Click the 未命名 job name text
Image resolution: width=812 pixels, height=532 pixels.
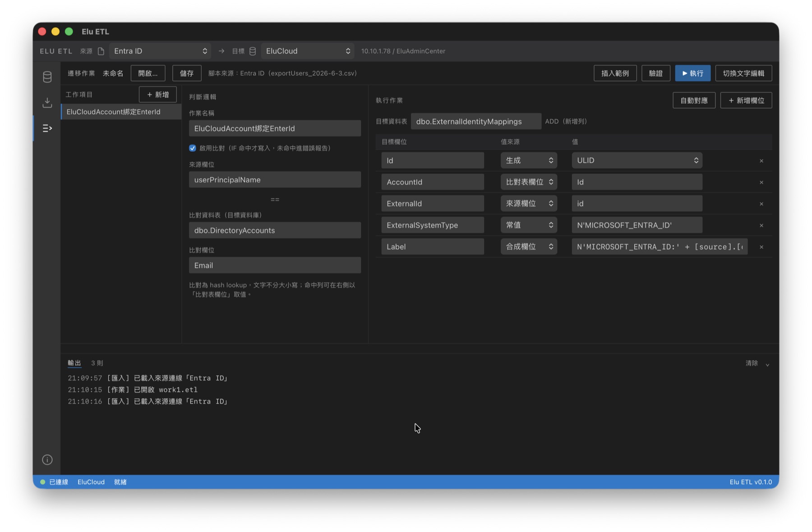pyautogui.click(x=113, y=73)
